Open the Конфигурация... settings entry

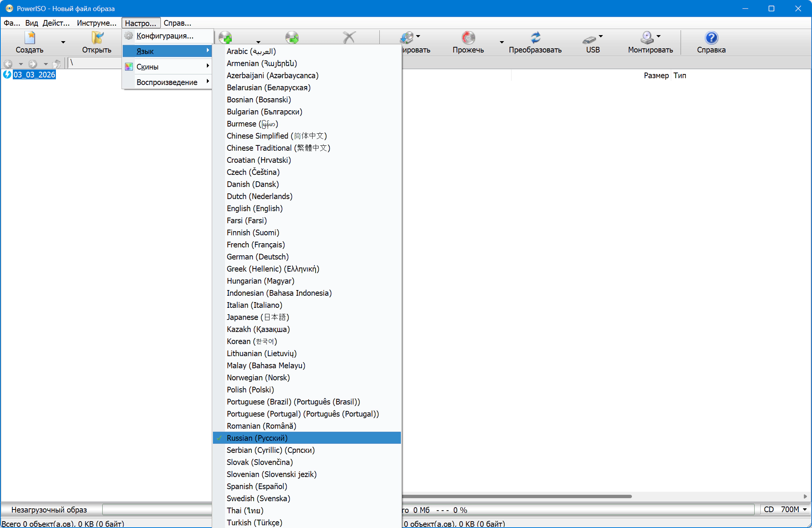point(165,36)
